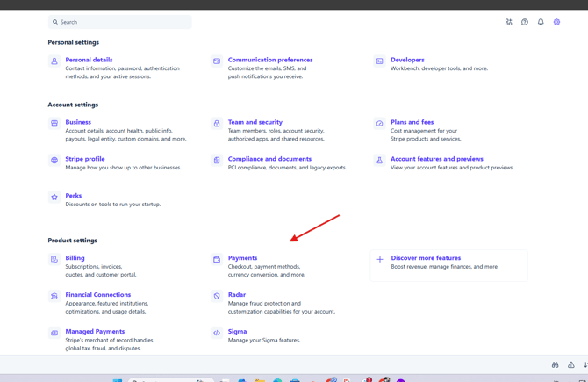Image resolution: width=588 pixels, height=382 pixels.
Task: Click the shield icon beside Radar
Action: 217,296
